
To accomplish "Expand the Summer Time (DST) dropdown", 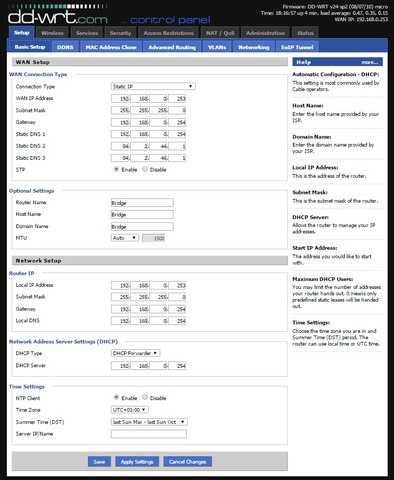I will point(149,422).
